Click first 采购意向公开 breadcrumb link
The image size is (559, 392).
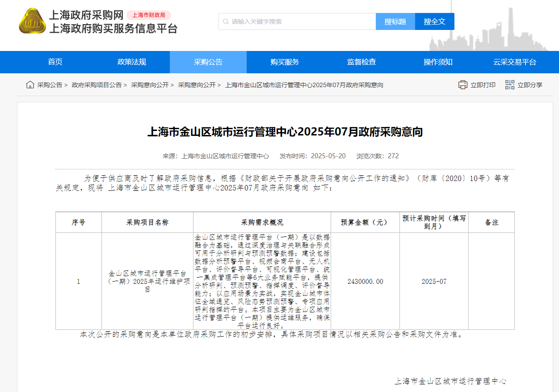pos(150,85)
